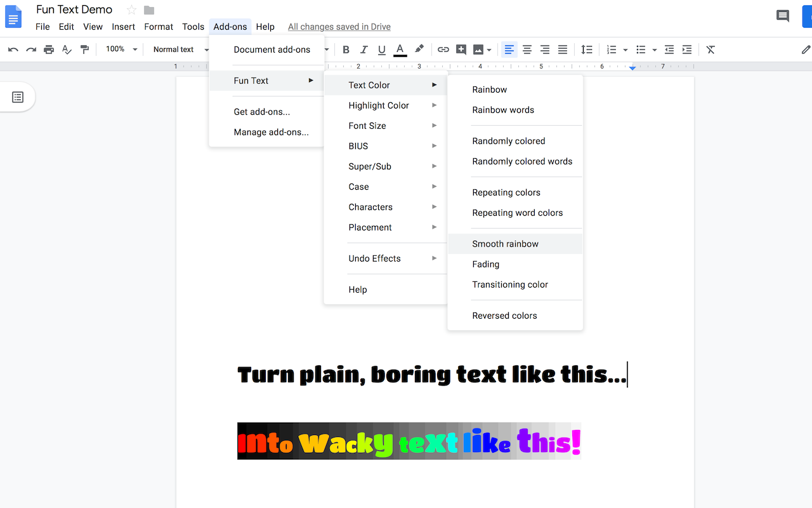Open the Insert menu

coord(123,27)
